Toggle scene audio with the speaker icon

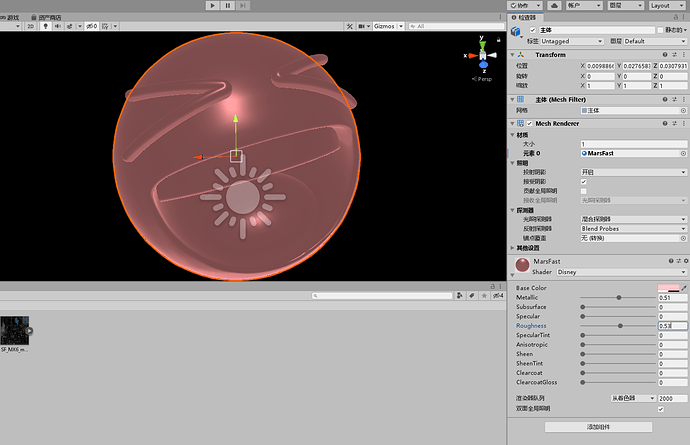coord(58,26)
